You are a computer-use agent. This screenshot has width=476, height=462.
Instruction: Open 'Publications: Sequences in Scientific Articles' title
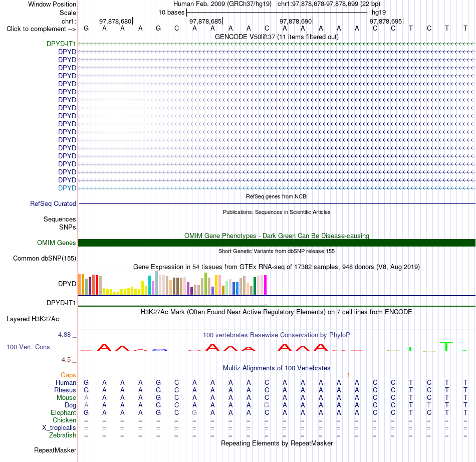tap(277, 212)
